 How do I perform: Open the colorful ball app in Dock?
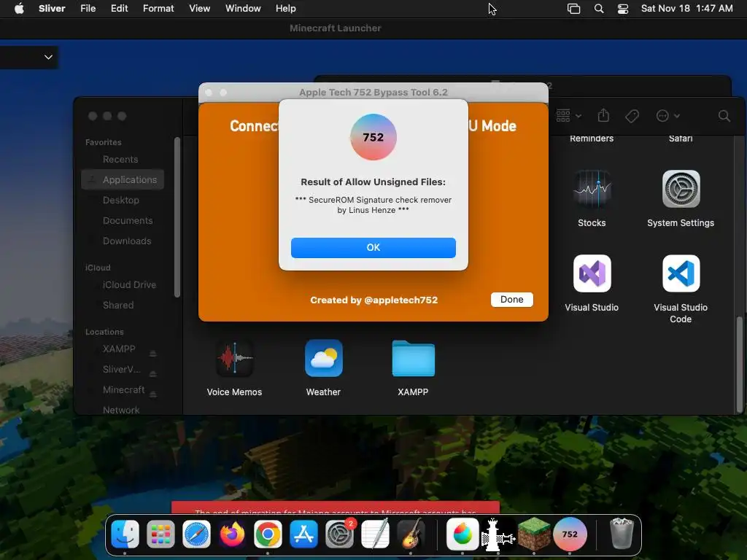pos(462,534)
